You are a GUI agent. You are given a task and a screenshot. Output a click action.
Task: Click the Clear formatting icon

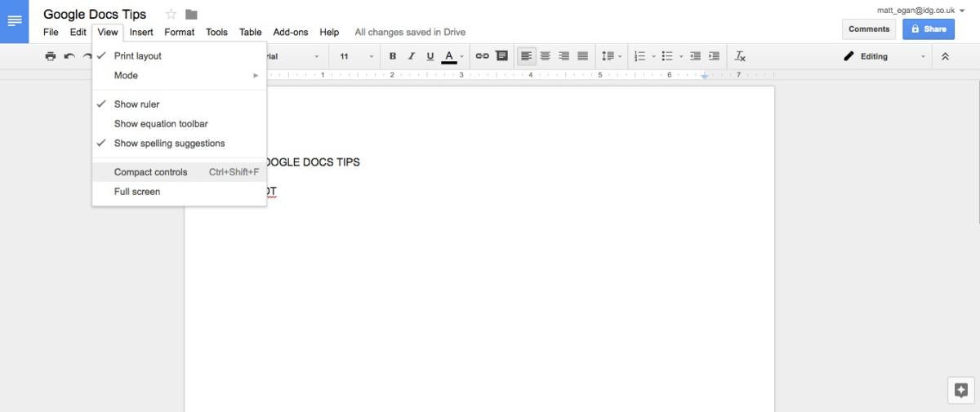[x=740, y=56]
